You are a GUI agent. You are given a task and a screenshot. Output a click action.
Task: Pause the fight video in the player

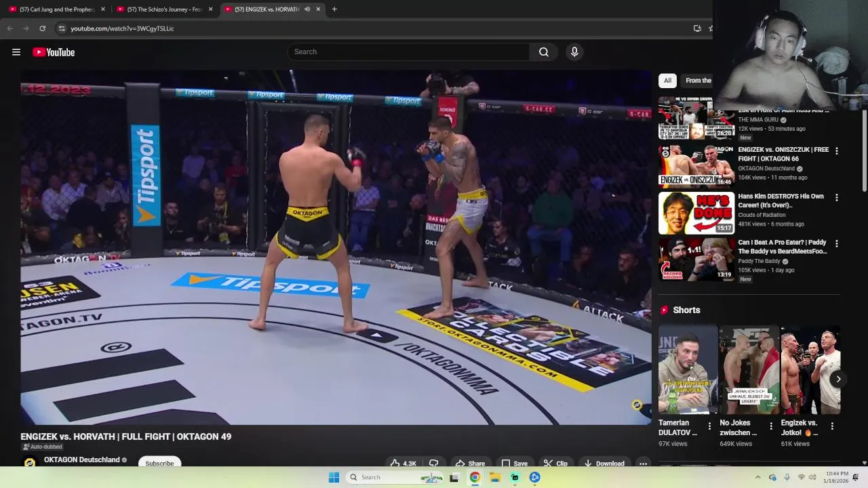tap(336, 247)
